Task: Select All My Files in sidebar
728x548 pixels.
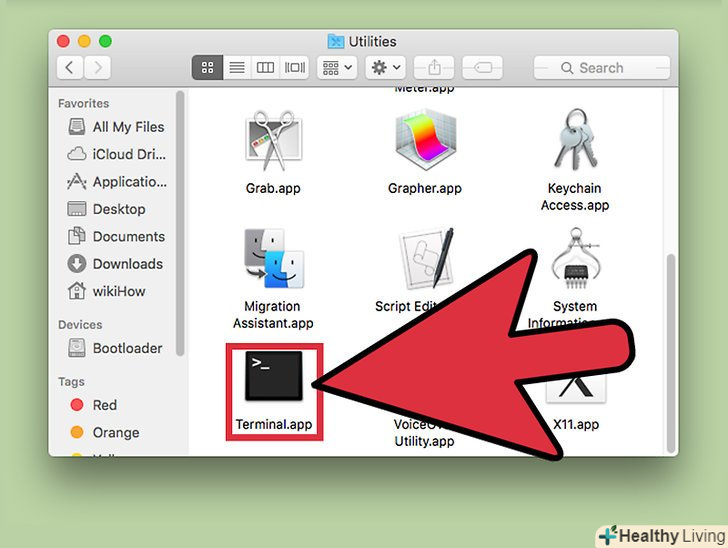Action: coord(116,127)
